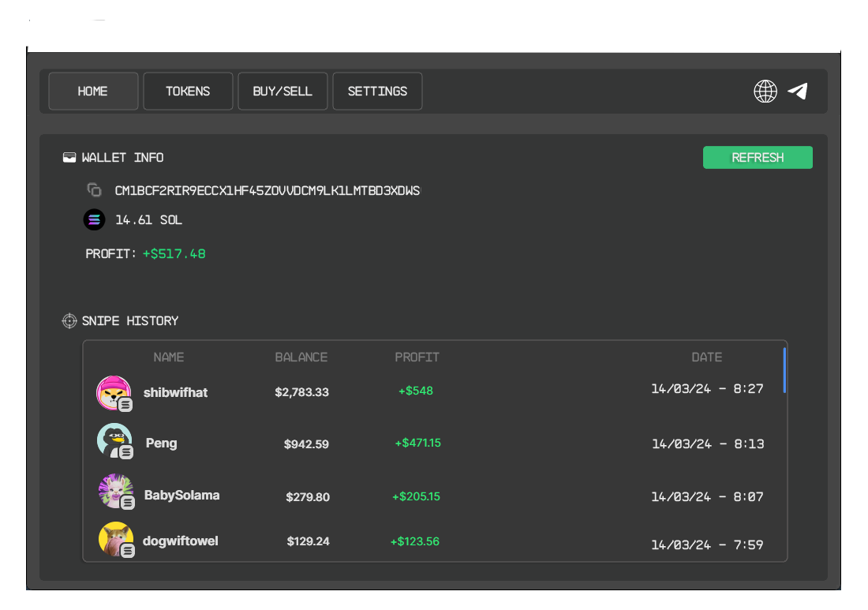Click the 14/03/24 - 8:27 date

pyautogui.click(x=707, y=388)
